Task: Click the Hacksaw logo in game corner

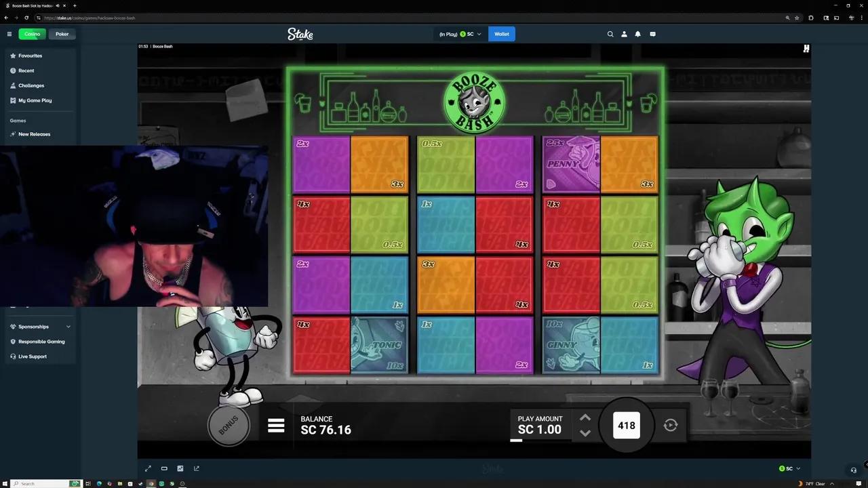Action: coord(806,49)
